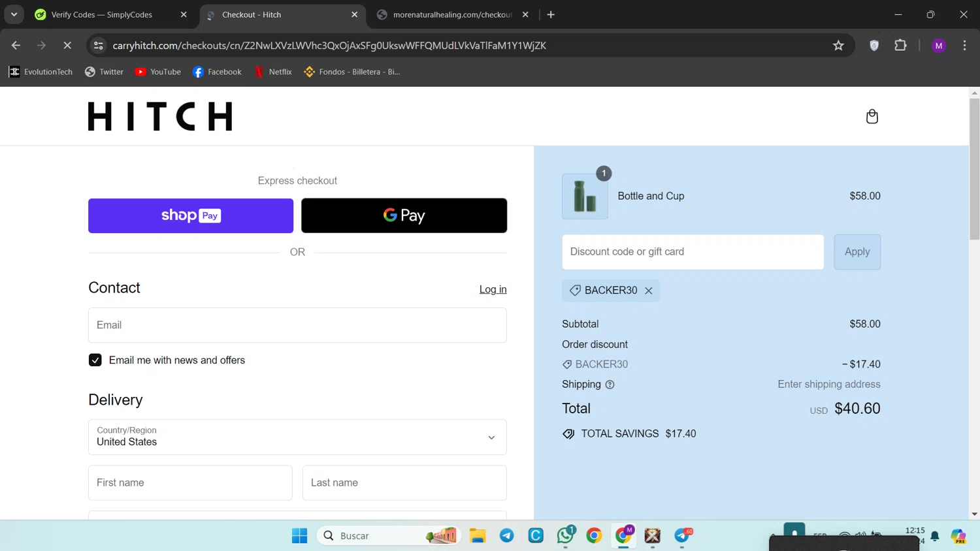Click the address bar URL
Viewport: 980px width, 551px height.
click(x=329, y=45)
